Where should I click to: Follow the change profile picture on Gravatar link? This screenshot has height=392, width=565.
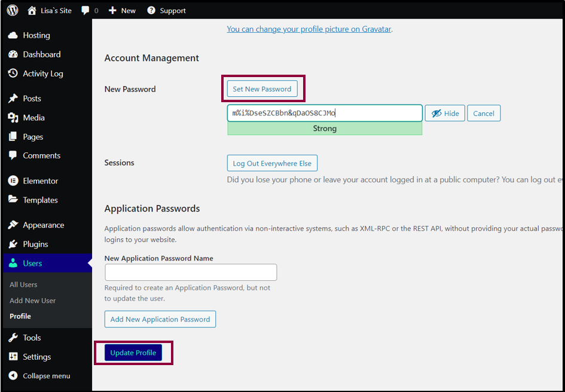pyautogui.click(x=309, y=29)
